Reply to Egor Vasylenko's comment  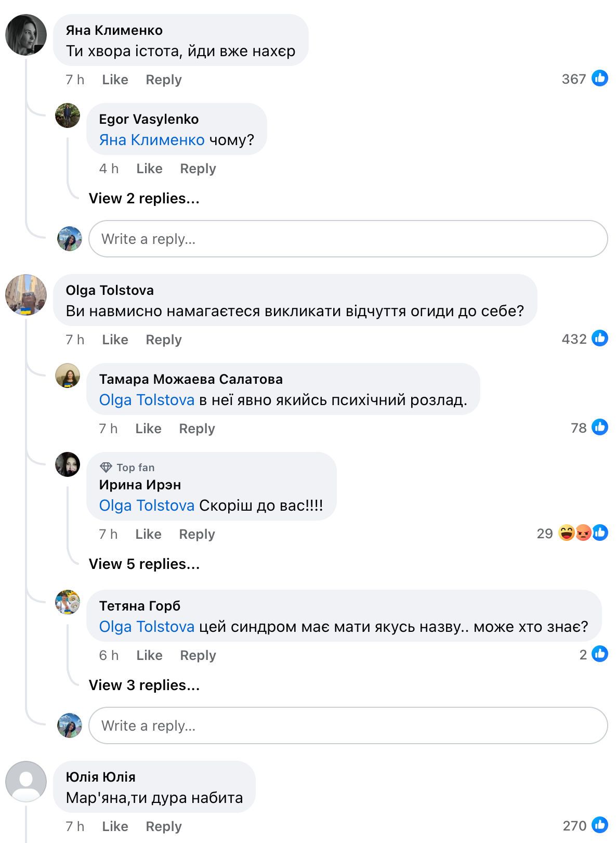[x=198, y=168]
